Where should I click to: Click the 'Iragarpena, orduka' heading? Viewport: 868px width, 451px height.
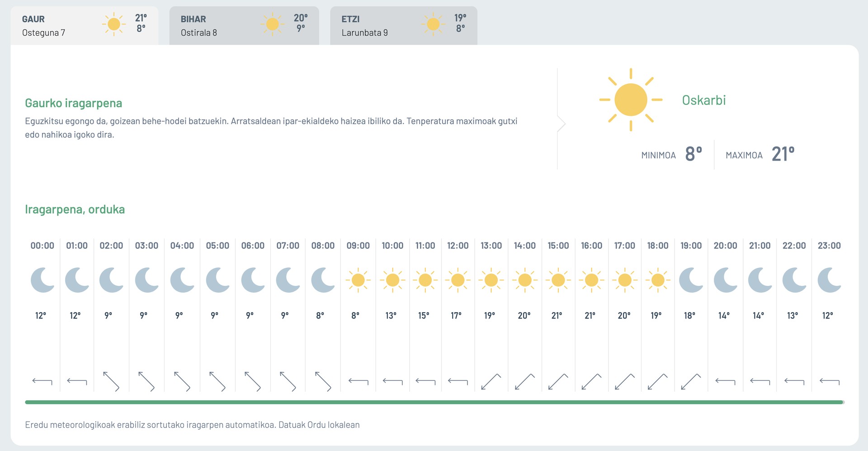75,209
